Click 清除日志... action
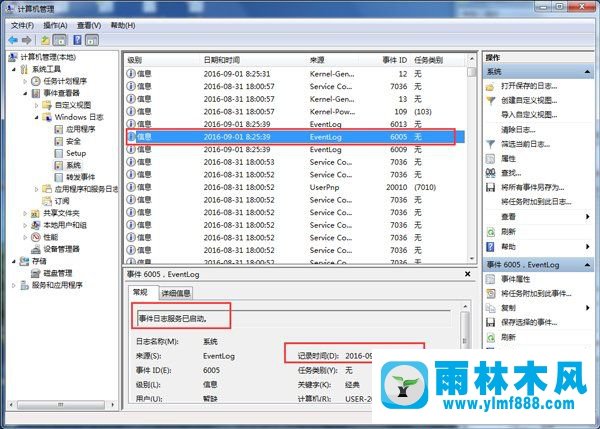This screenshot has height=429, width=600. click(x=518, y=130)
